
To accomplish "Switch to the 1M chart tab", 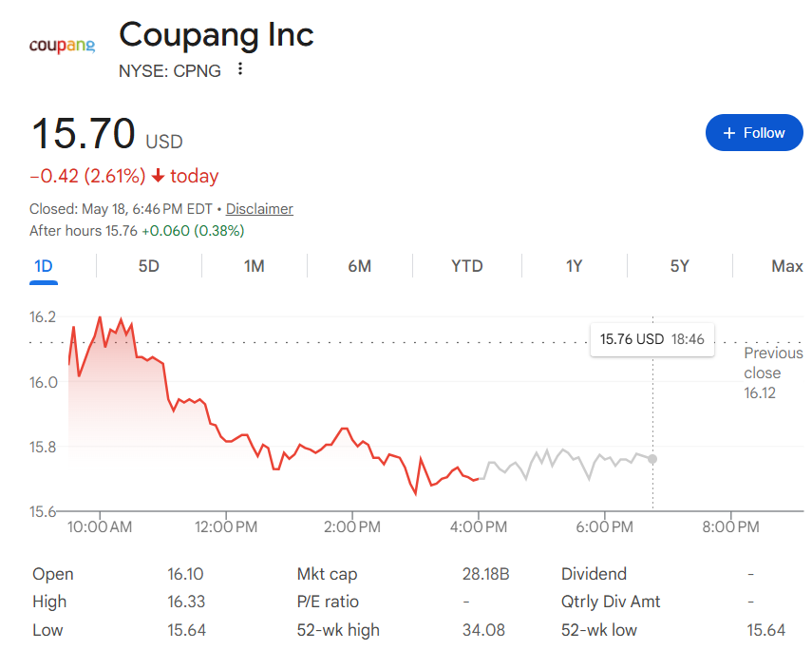I will pos(255,266).
